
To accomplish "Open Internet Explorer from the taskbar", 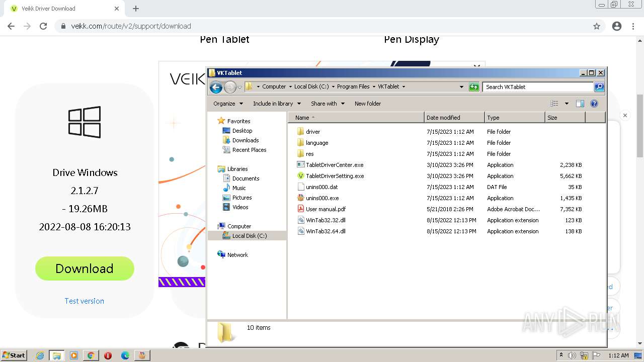I will click(40, 355).
